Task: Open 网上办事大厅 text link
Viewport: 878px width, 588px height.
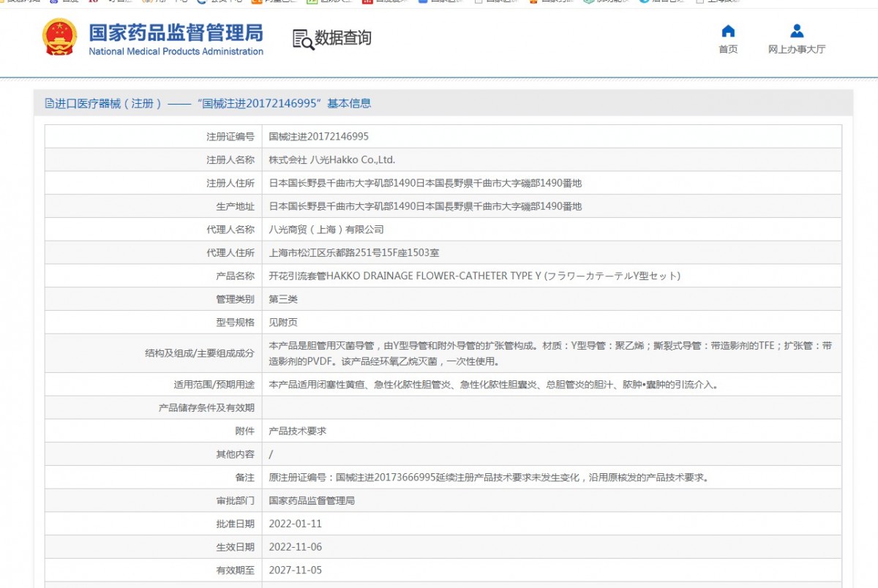Action: point(797,49)
